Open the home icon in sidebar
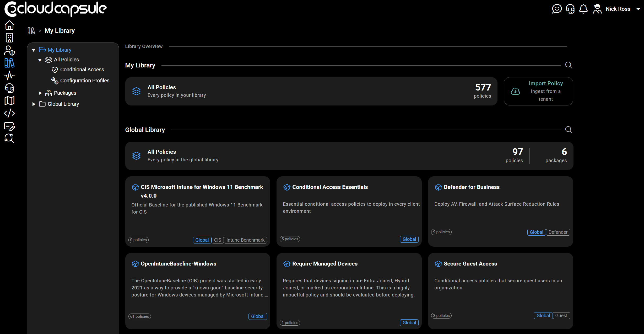644x334 pixels. pos(9,25)
